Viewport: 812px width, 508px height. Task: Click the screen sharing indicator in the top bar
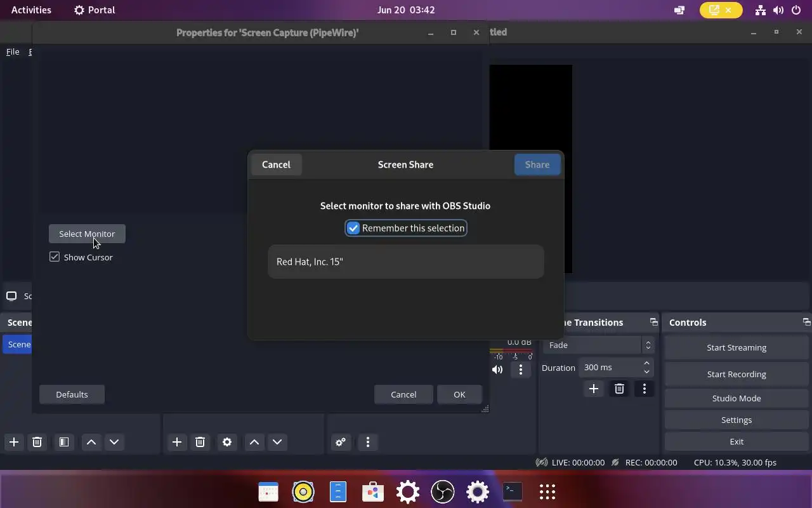click(x=721, y=10)
